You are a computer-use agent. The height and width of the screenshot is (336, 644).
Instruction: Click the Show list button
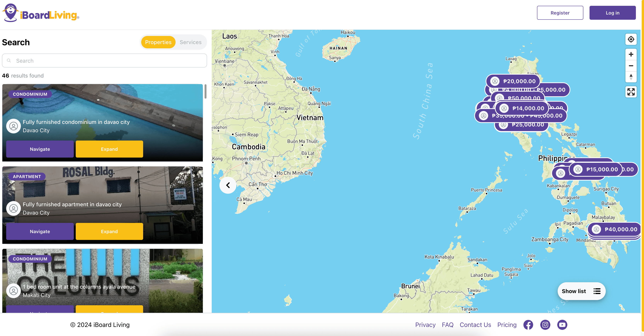(581, 291)
